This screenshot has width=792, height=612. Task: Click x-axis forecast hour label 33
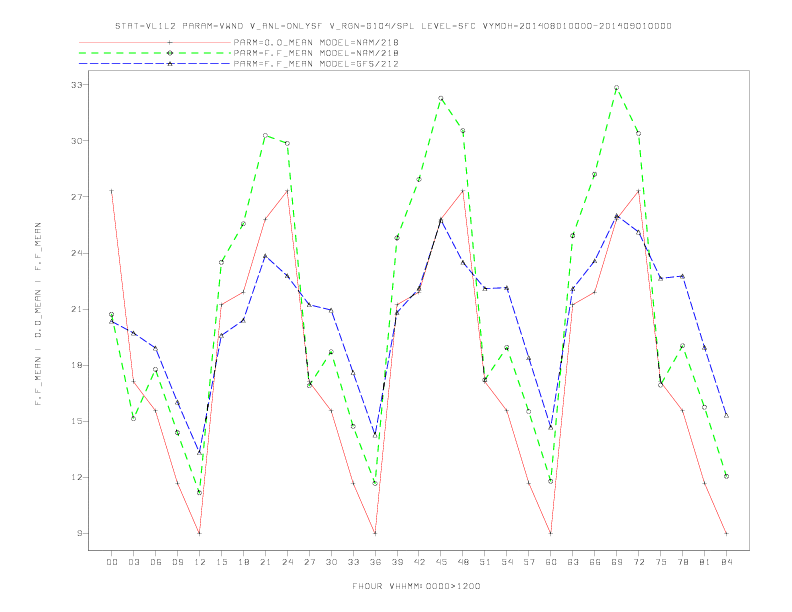pos(353,562)
